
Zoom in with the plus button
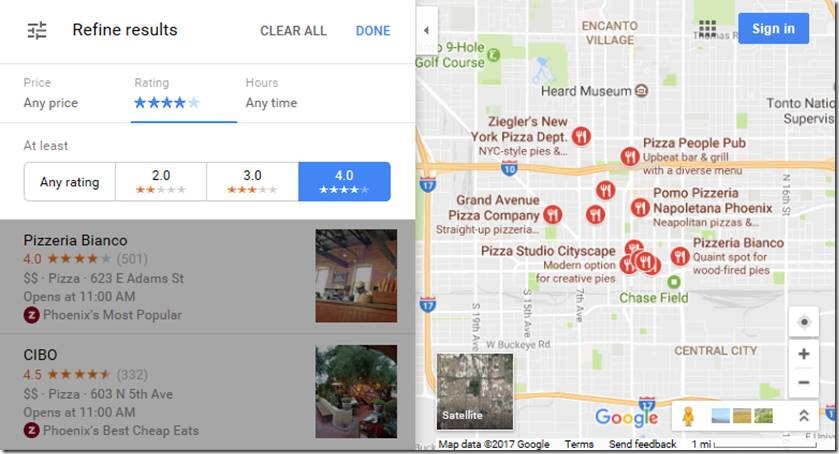pyautogui.click(x=803, y=354)
